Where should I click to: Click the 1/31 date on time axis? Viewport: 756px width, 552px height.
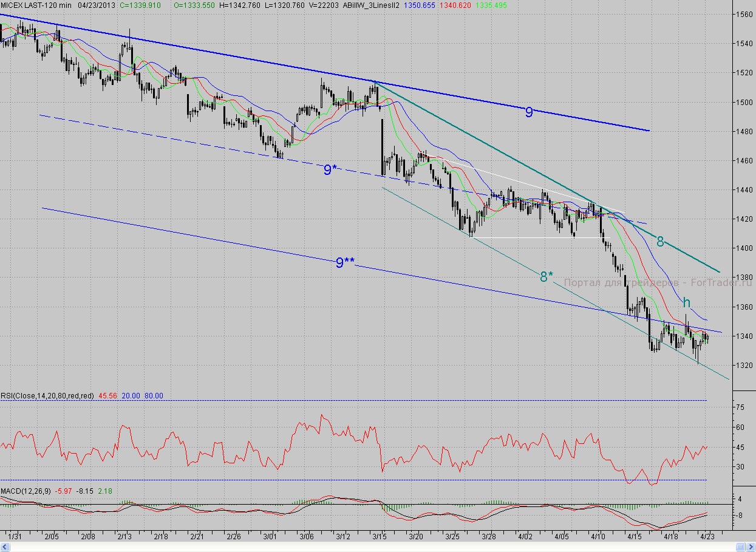[15, 537]
